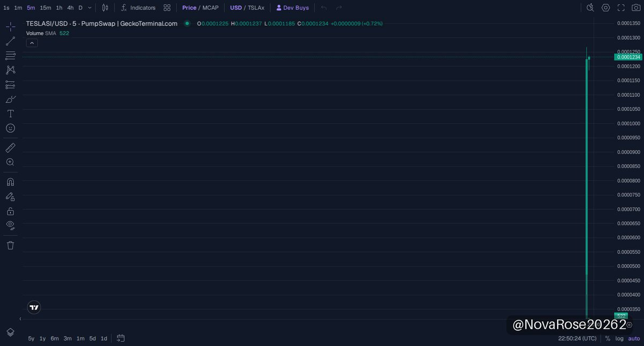644x346 pixels.
Task: Open the object tree layers panel
Action: point(11,333)
